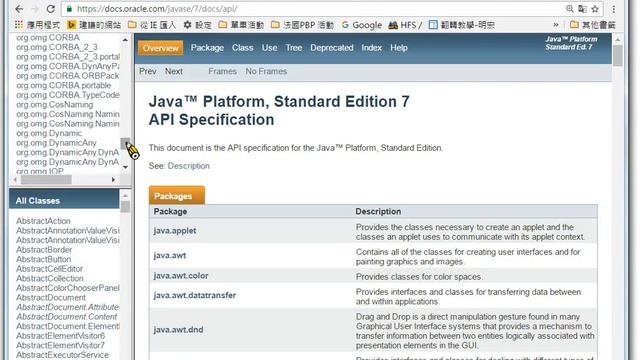
Task: Open the HFS bookmark
Action: (x=405, y=25)
